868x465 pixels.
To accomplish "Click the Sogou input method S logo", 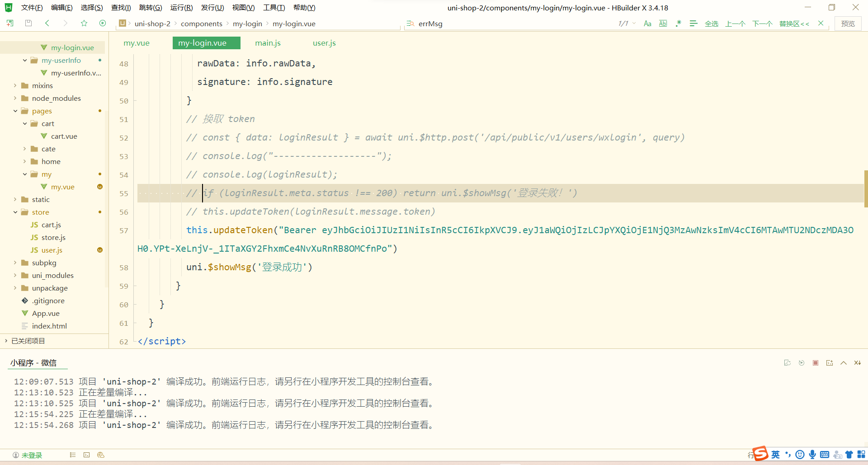I will tap(760, 453).
